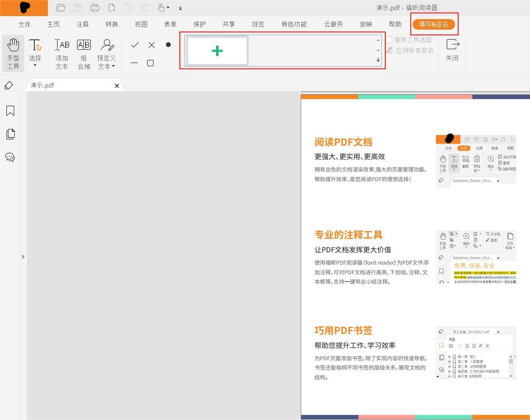Screen dimensions: 530x420
Task: Switch to the 注释 ribbon tab
Action: (82, 24)
